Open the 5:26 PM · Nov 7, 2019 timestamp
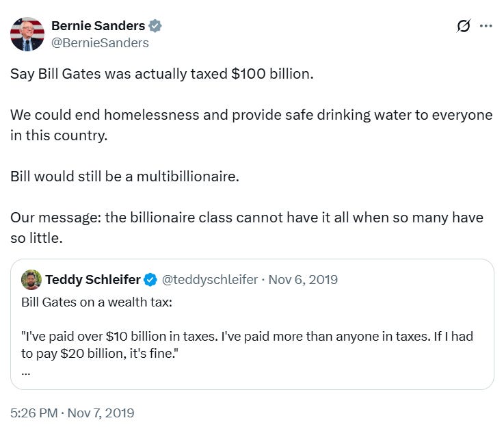This screenshot has width=504, height=429. 72,413
